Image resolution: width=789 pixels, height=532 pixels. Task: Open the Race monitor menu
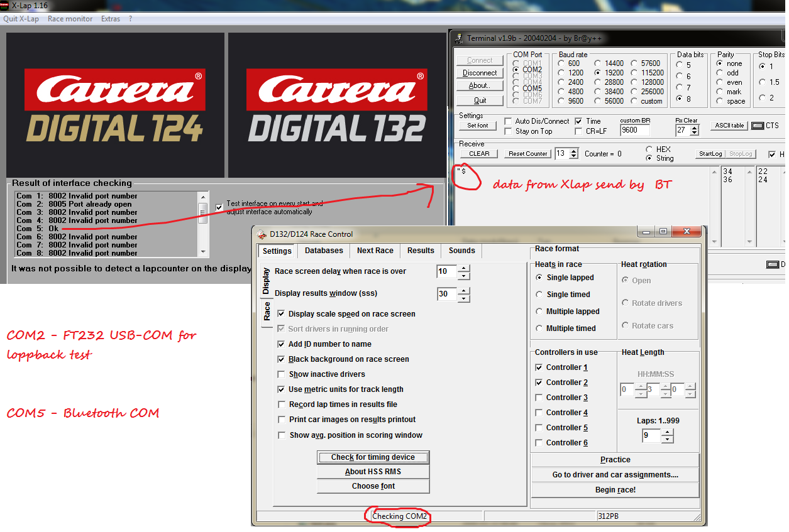pos(70,19)
